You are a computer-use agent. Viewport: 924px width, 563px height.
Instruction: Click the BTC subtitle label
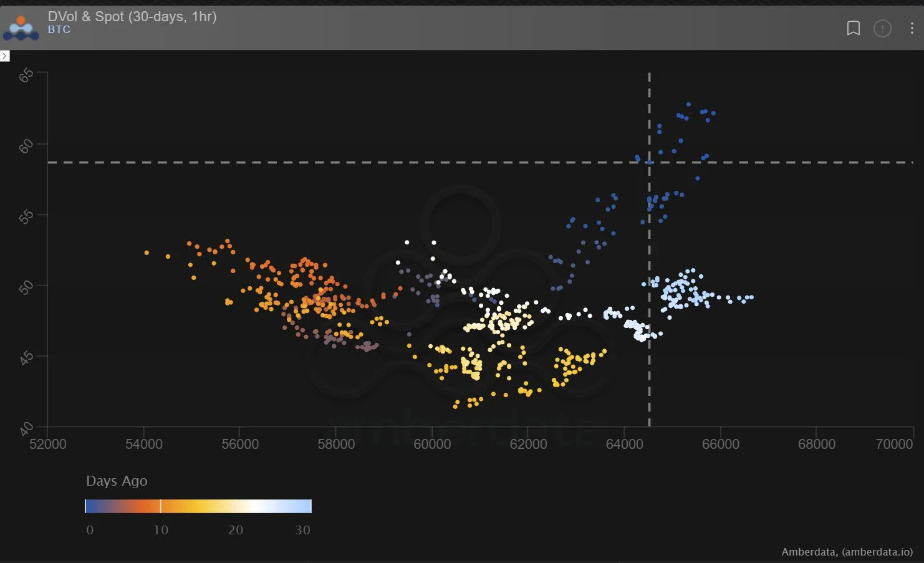tap(59, 30)
